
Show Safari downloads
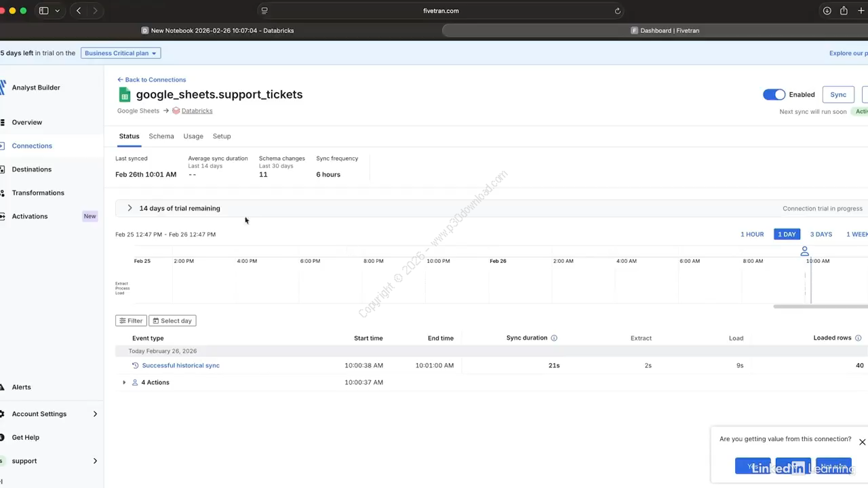pos(827,11)
